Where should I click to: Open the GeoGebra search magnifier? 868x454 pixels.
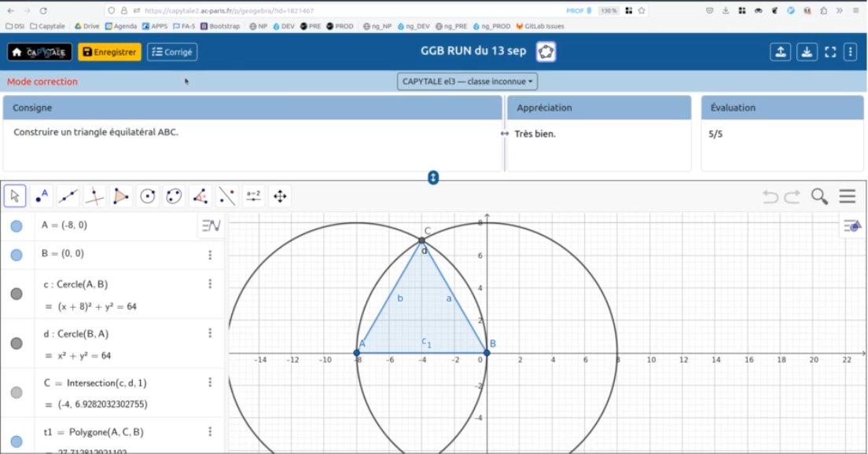pos(819,196)
